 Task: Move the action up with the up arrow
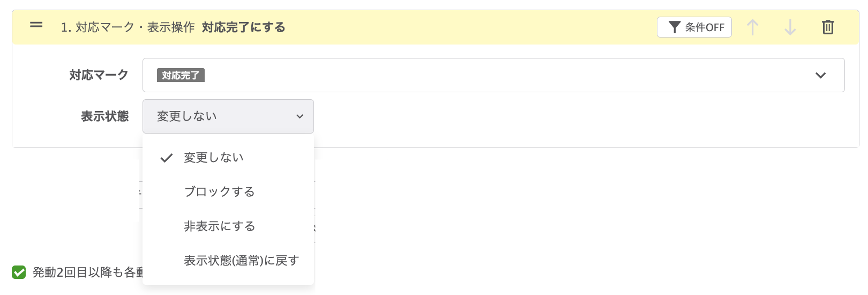click(752, 27)
